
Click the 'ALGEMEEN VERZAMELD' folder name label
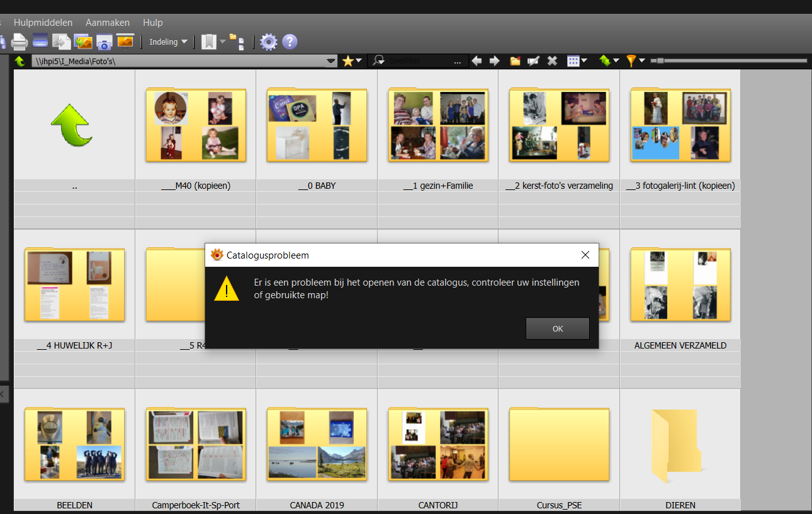pos(680,345)
